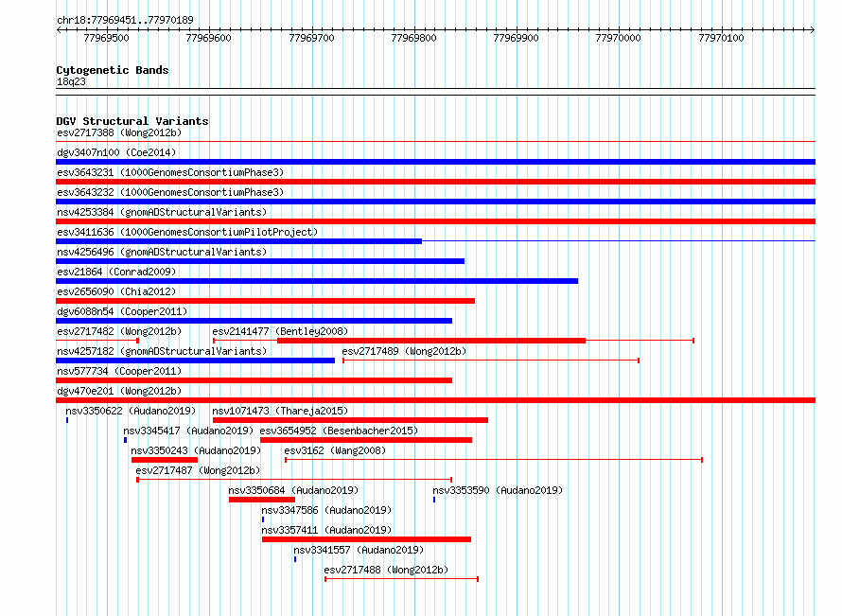
Task: Click the chr18:77969451..77970189 region label
Action: (x=125, y=21)
